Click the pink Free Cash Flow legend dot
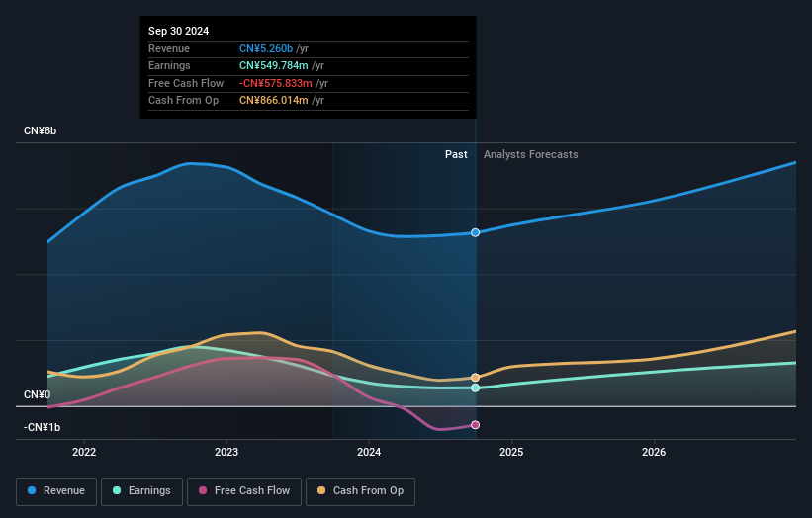The height and width of the screenshot is (518, 812). pos(203,490)
